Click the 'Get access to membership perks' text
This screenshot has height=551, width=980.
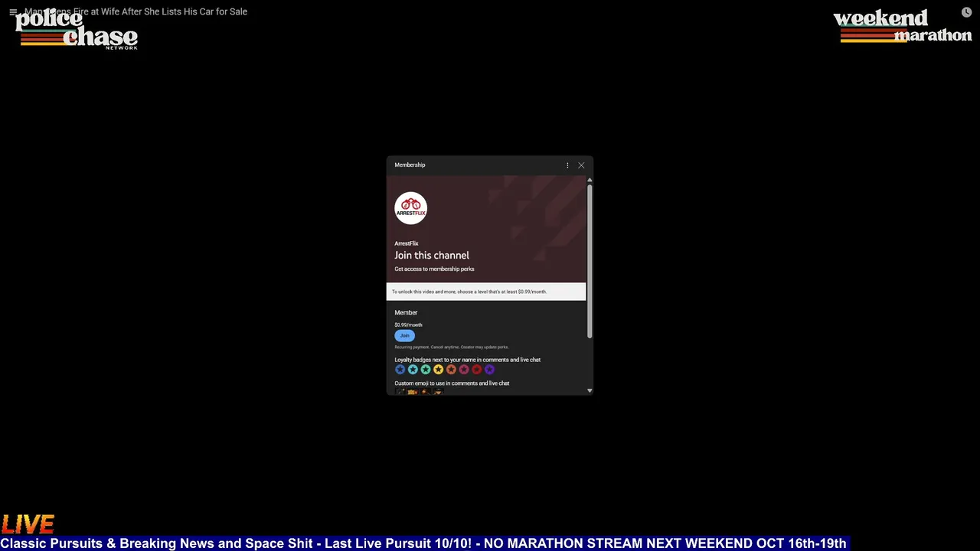point(434,269)
